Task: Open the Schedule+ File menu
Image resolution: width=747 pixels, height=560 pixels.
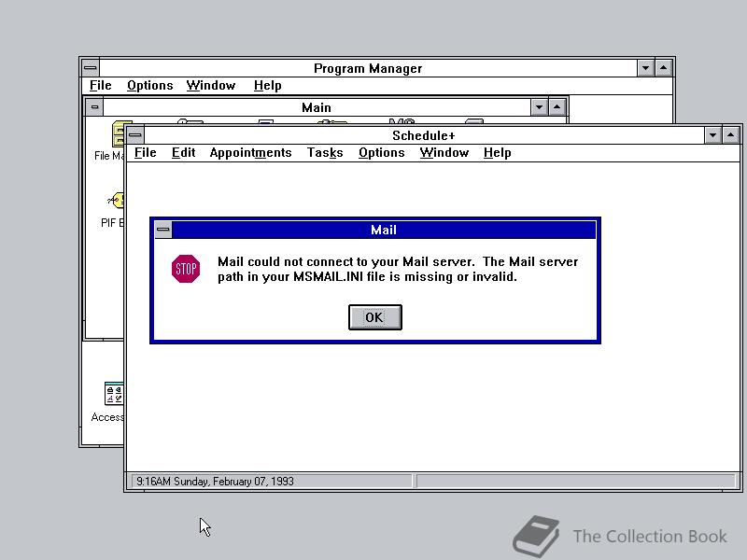Action: tap(146, 152)
